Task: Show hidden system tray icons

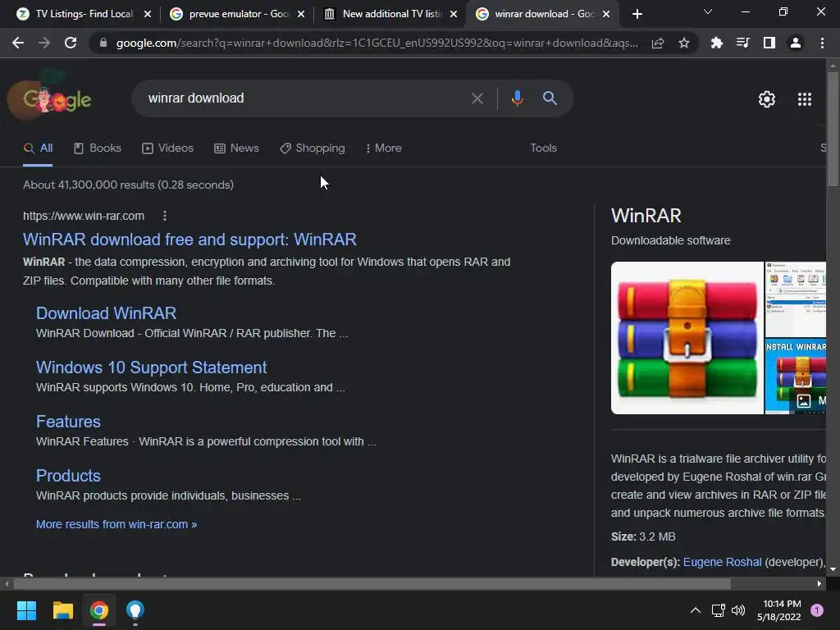Action: (x=695, y=610)
